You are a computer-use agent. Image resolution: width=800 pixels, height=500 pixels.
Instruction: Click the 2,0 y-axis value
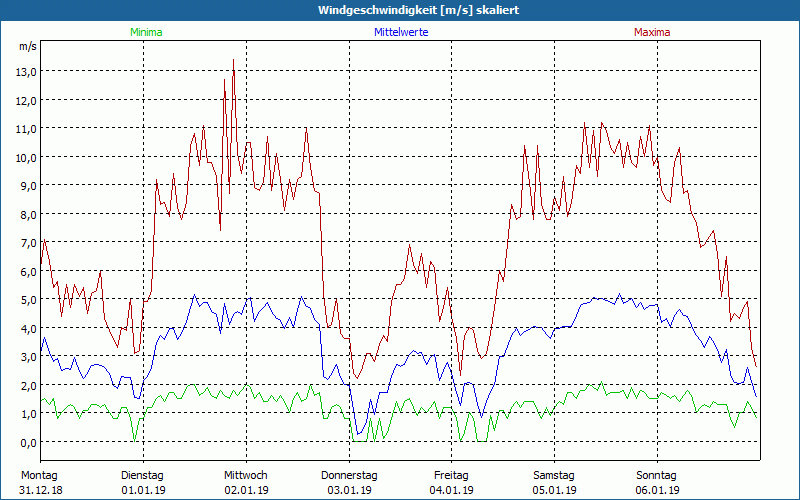coord(28,385)
